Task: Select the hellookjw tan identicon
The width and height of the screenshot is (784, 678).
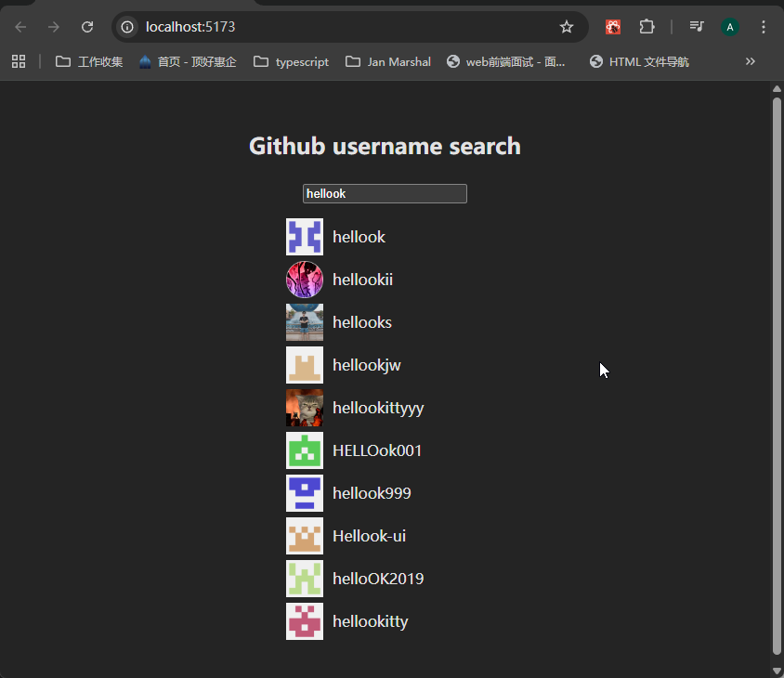Action: point(304,365)
